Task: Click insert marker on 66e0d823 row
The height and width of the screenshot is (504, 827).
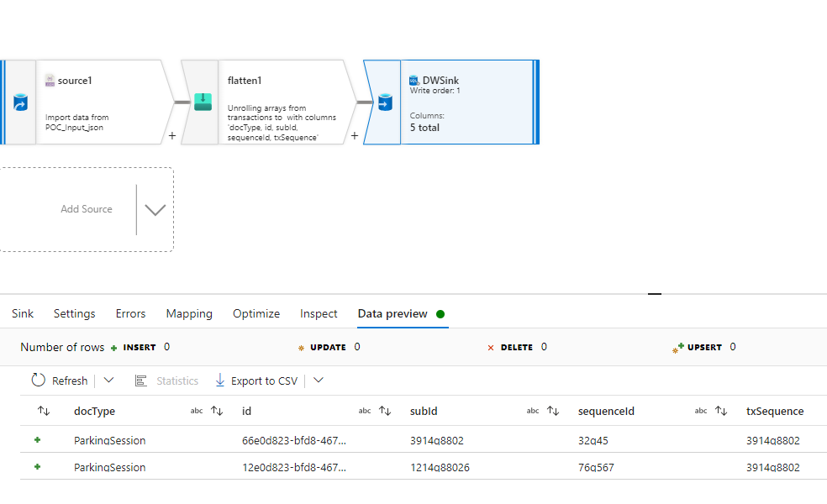Action: click(x=38, y=439)
